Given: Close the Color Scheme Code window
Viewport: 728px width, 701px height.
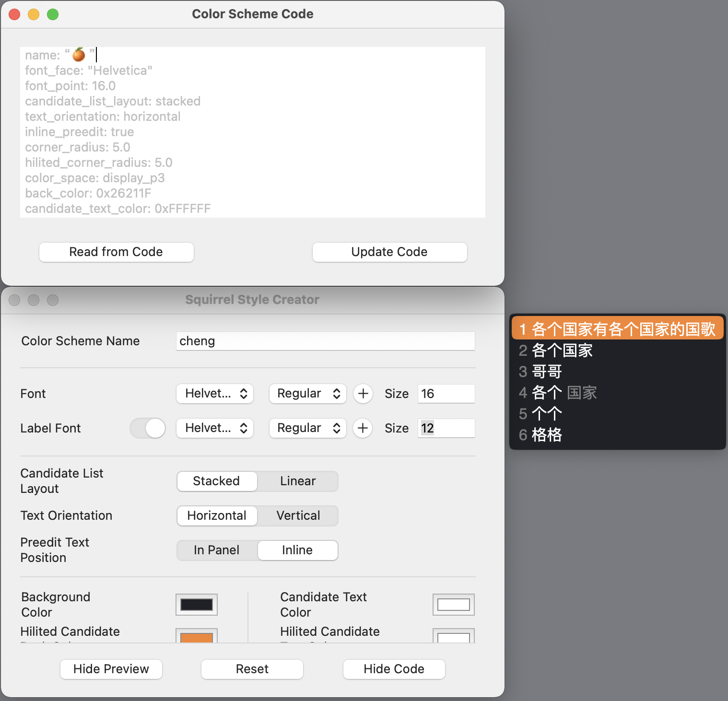Looking at the screenshot, I should pos(15,14).
